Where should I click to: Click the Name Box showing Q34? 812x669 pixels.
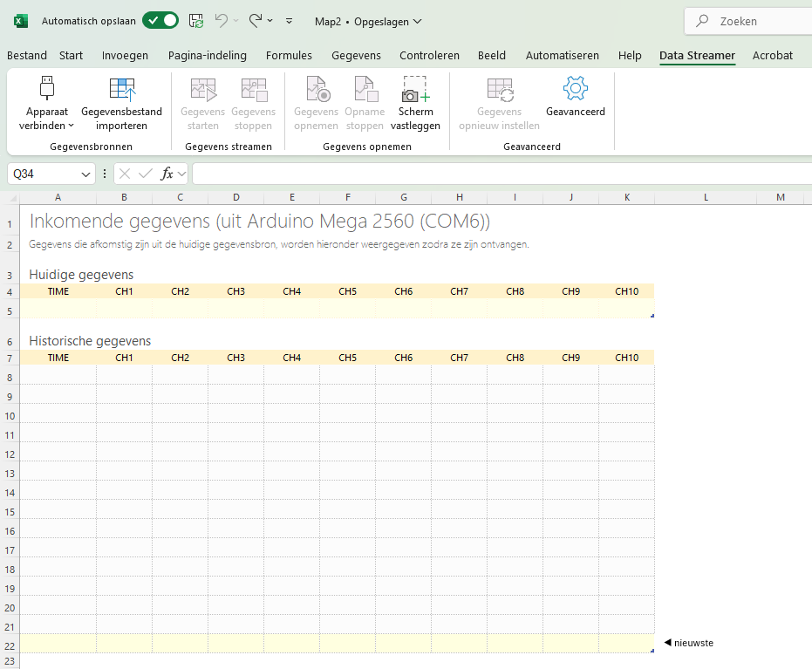[x=44, y=174]
